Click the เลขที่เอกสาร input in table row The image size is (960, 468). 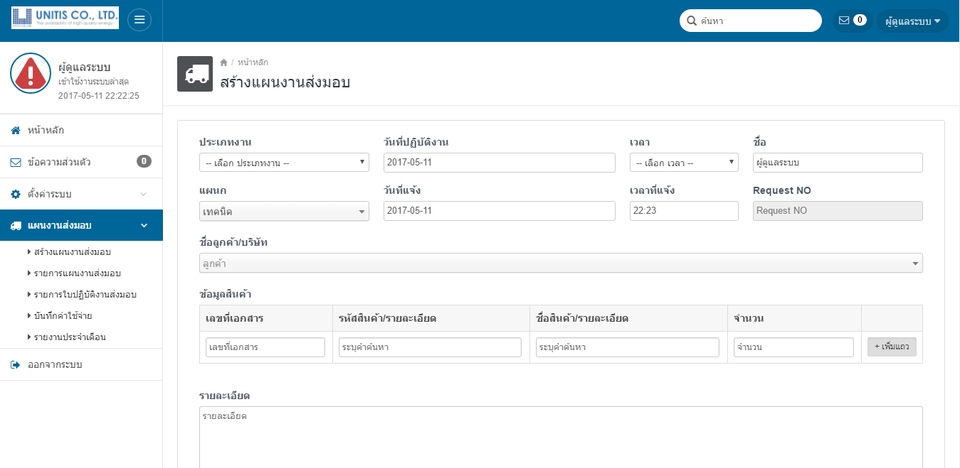(x=265, y=347)
